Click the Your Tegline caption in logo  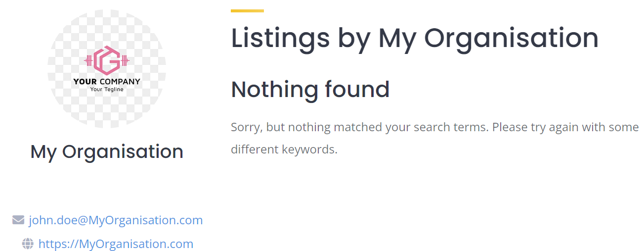point(107,90)
